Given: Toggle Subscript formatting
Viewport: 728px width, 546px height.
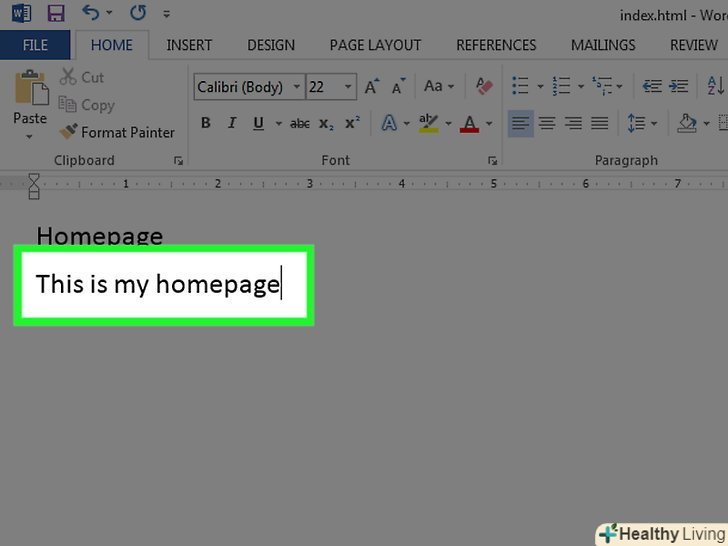Looking at the screenshot, I should [x=326, y=124].
